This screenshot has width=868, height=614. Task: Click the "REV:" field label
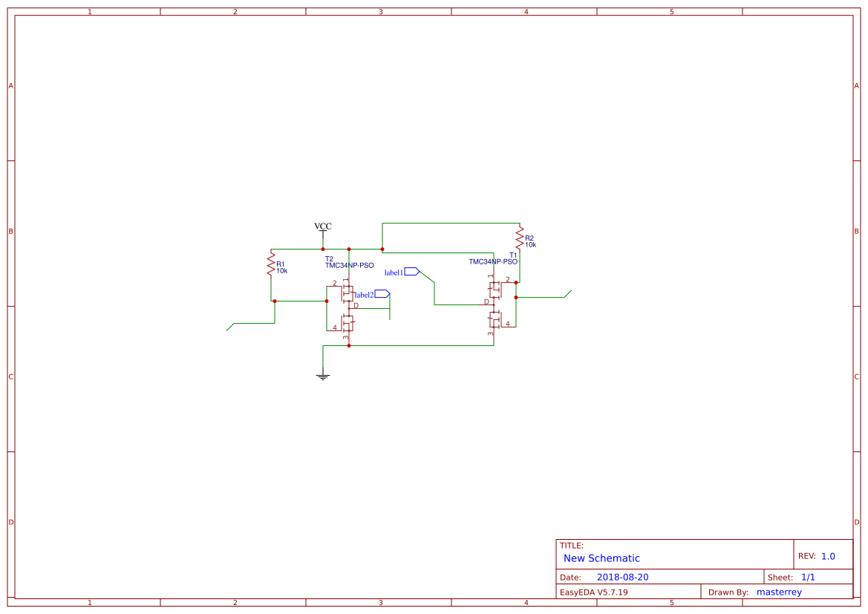(x=806, y=556)
